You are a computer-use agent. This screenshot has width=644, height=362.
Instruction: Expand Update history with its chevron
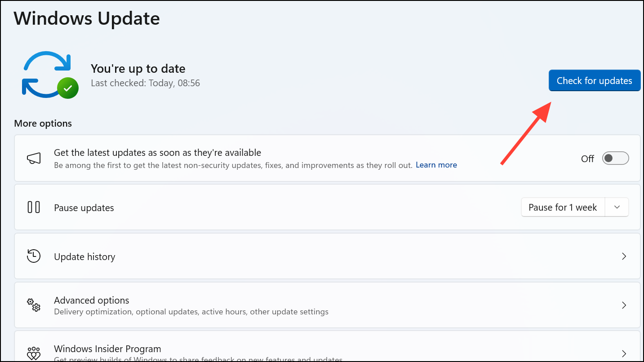coord(624,256)
